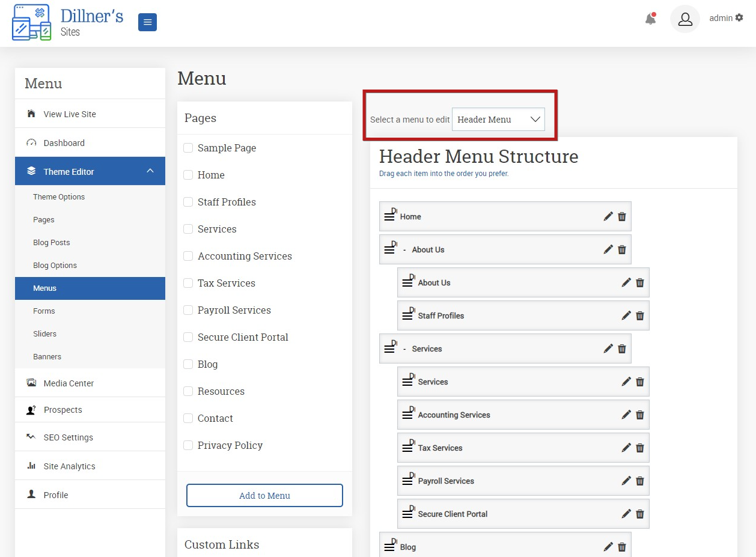Tick the Staff Profiles page checkbox
This screenshot has width=756, height=557.
tap(188, 202)
